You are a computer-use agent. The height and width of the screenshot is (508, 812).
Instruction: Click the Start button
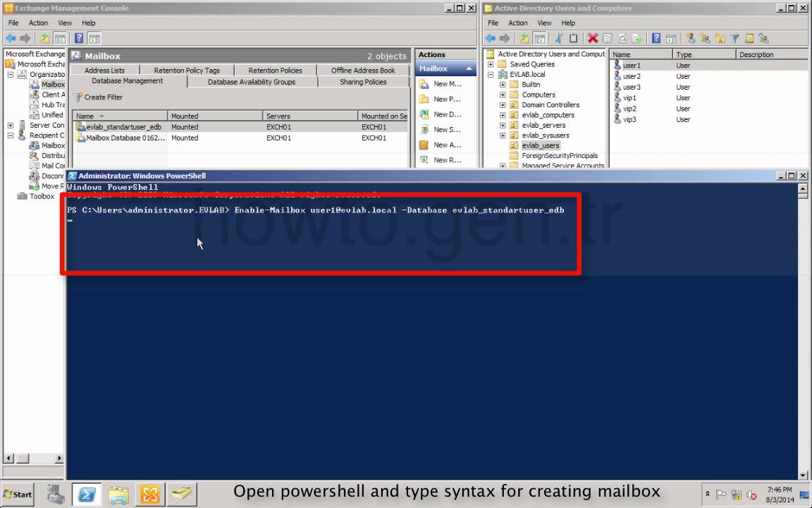click(x=18, y=494)
